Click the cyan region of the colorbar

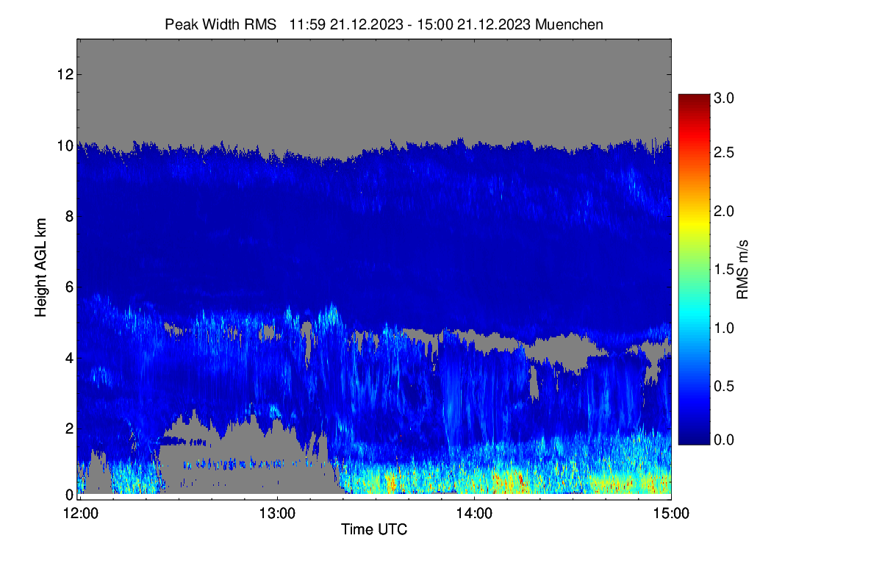pos(694,316)
